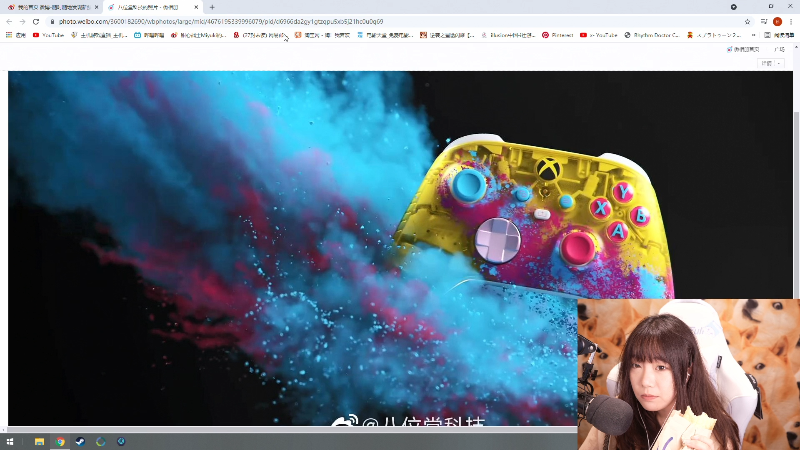
Task: Open File Explorer from the taskbar
Action: (39, 442)
